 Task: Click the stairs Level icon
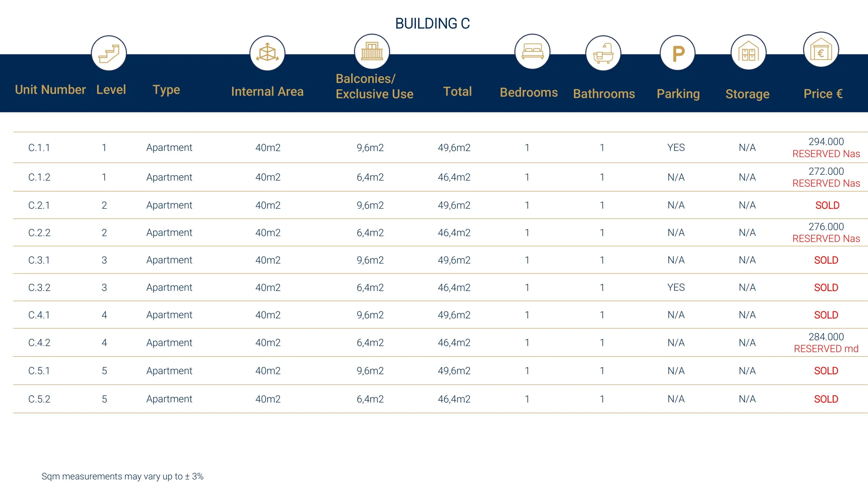pos(109,53)
